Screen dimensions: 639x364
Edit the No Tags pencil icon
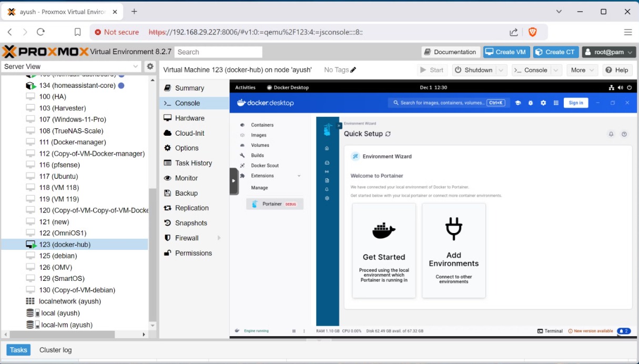[353, 70]
